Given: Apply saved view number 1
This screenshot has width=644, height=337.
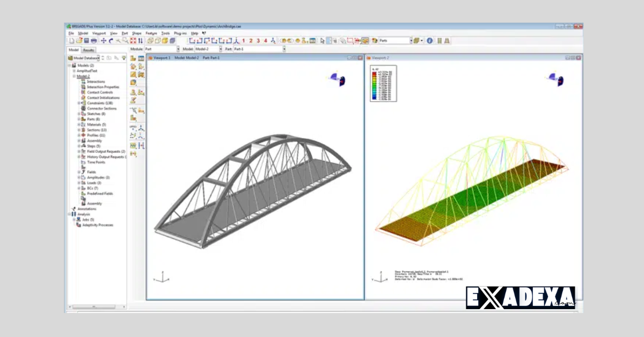Looking at the screenshot, I should [243, 41].
